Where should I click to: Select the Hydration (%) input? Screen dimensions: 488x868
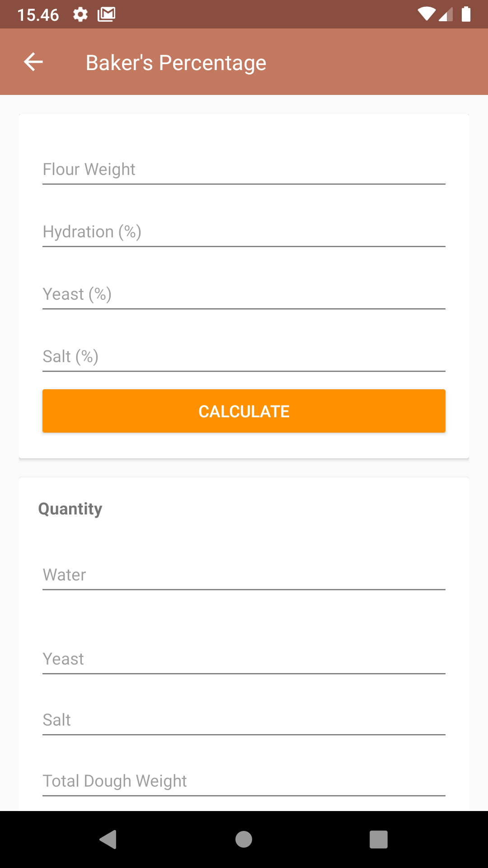coord(244,231)
